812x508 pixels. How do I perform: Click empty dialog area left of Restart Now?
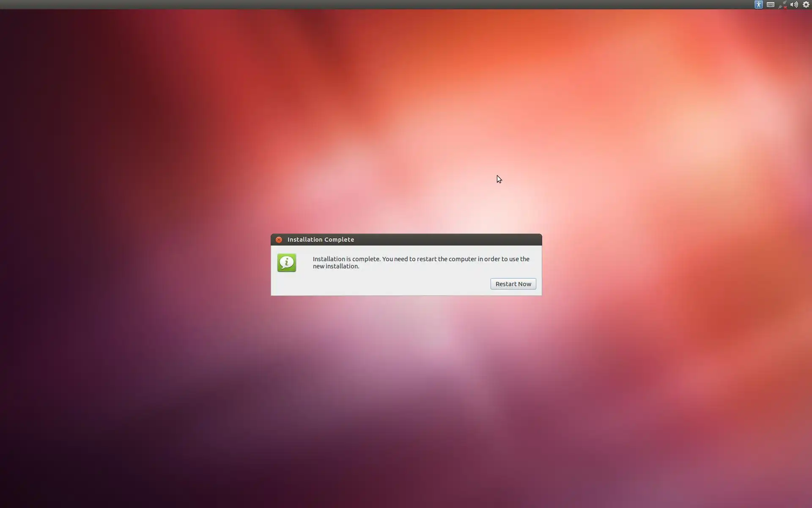click(381, 284)
